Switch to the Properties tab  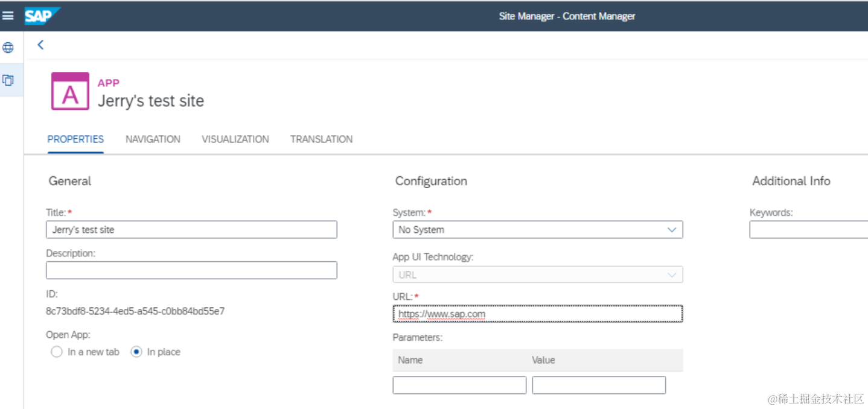point(75,139)
